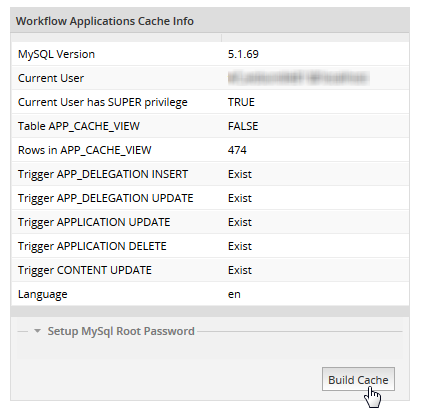Click the blurred current user value
The height and width of the screenshot is (414, 422).
coord(298,78)
